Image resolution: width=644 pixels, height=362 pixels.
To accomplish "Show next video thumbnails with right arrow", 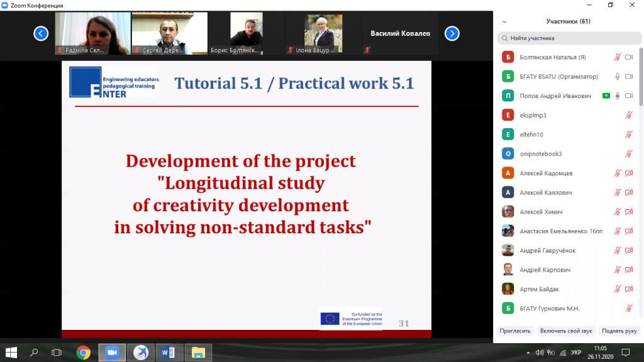I will point(452,33).
